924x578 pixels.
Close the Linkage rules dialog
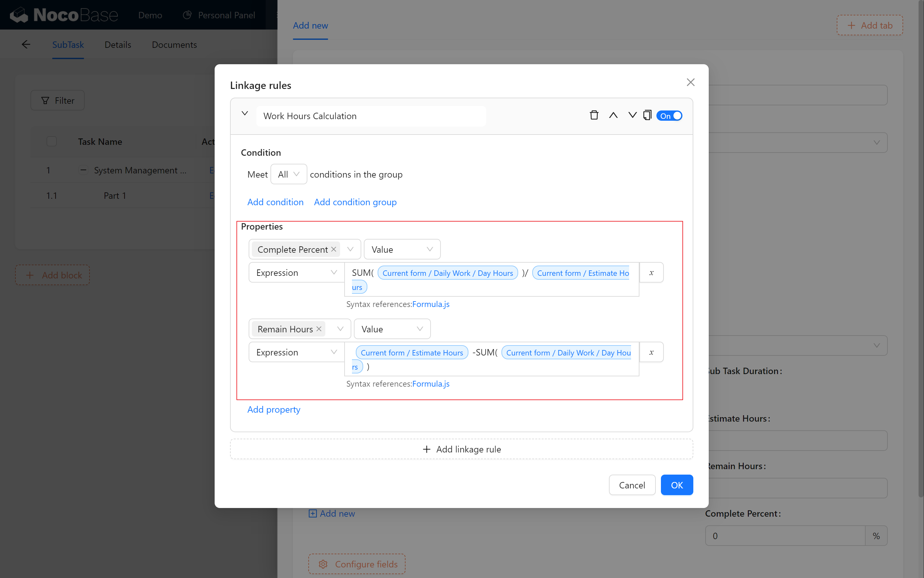[x=691, y=82]
